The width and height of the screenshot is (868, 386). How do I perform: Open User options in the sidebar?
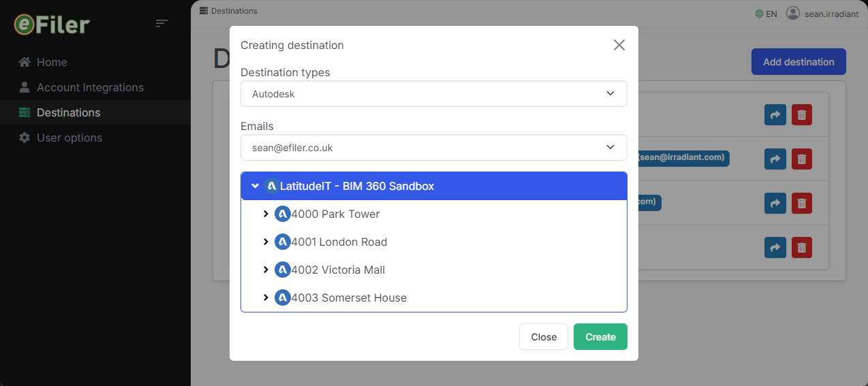pyautogui.click(x=69, y=138)
